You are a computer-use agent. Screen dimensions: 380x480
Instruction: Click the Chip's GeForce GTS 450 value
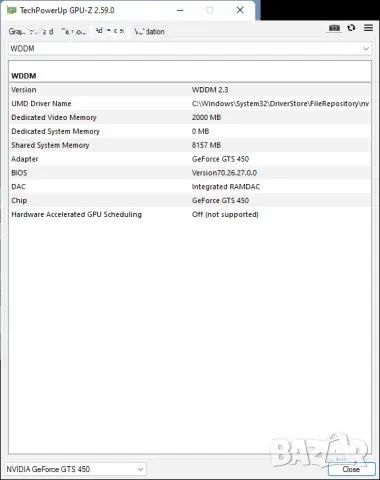220,200
